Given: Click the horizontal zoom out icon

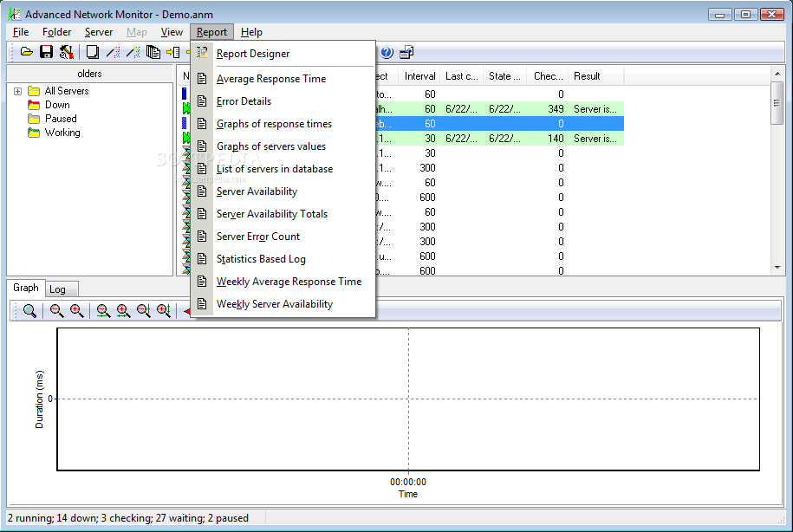Looking at the screenshot, I should coord(103,310).
